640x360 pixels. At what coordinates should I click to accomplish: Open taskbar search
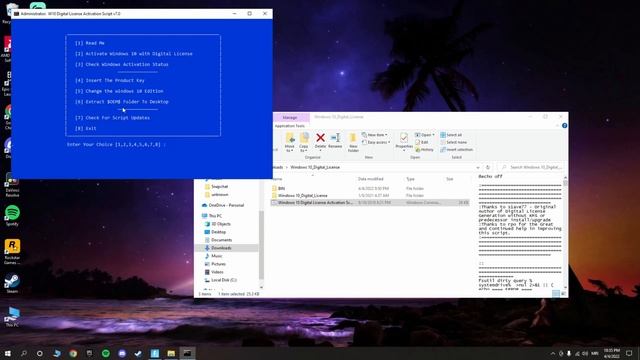tap(24, 353)
